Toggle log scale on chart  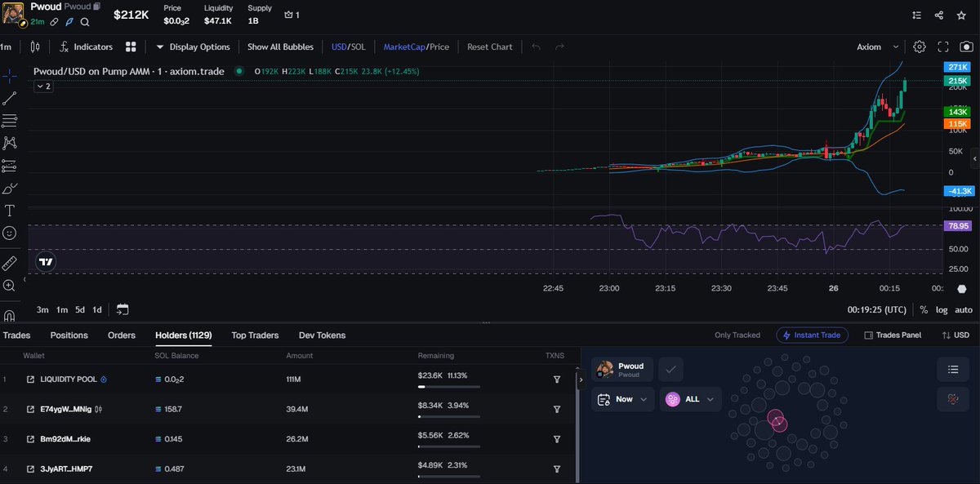click(x=942, y=309)
